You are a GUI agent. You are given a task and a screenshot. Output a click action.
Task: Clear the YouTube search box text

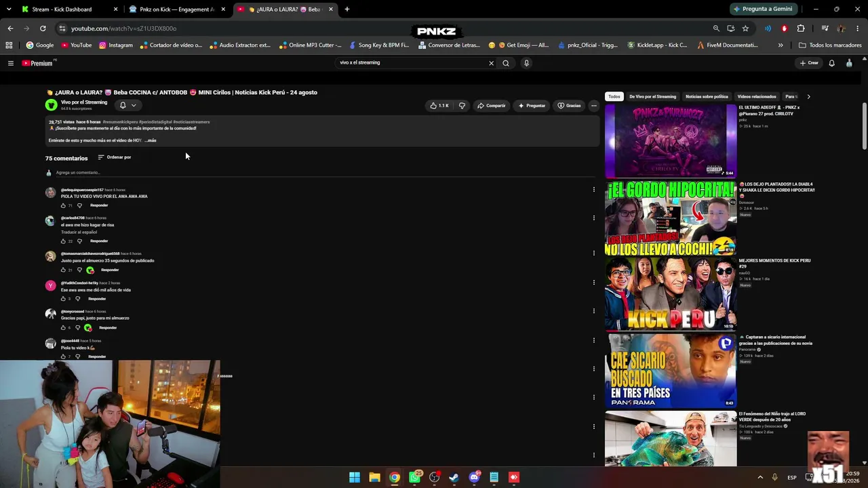tap(491, 63)
